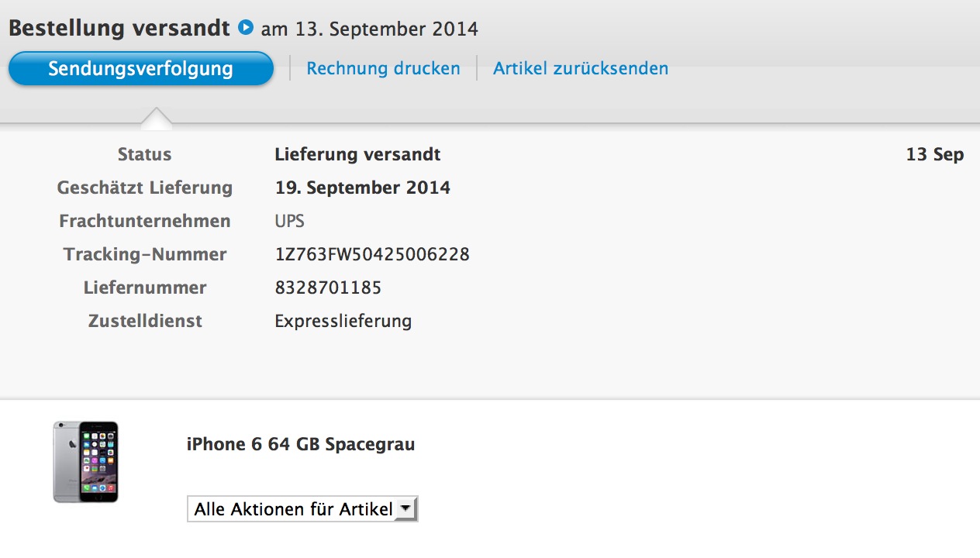Click the Frachtunternehmen label
Image resolution: width=980 pixels, height=558 pixels.
click(x=145, y=221)
